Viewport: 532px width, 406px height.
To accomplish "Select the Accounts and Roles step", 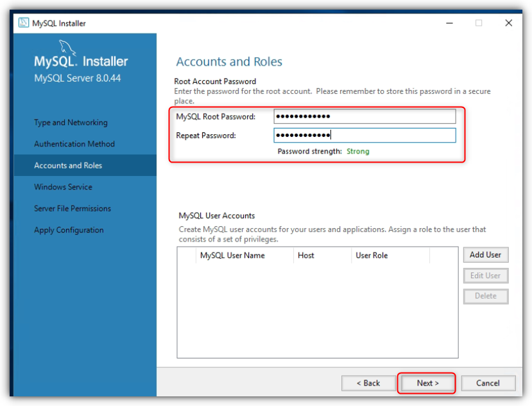I will (x=85, y=166).
